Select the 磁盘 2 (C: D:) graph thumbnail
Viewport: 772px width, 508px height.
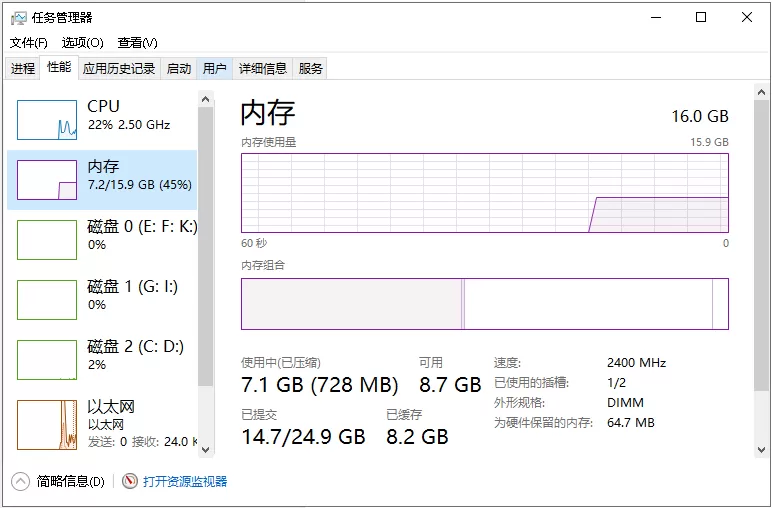(47, 360)
